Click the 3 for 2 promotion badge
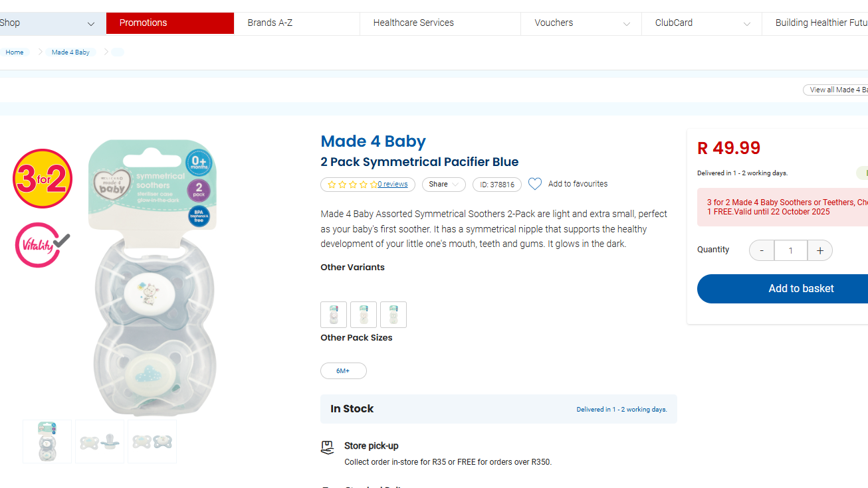This screenshot has width=868, height=488. [x=43, y=179]
